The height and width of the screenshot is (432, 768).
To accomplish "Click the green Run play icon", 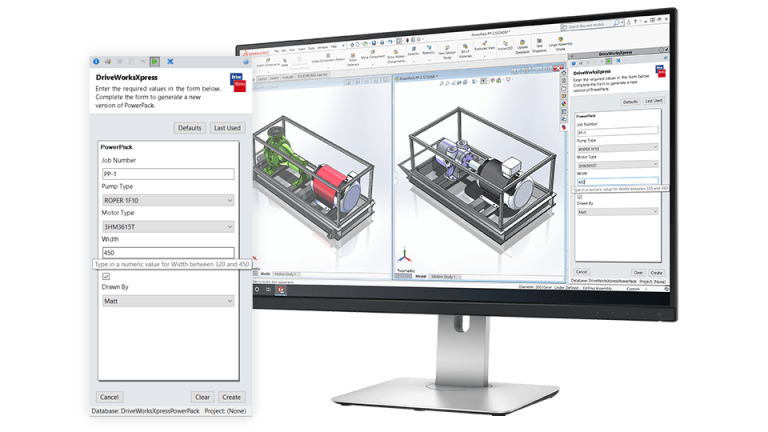I will click(154, 61).
